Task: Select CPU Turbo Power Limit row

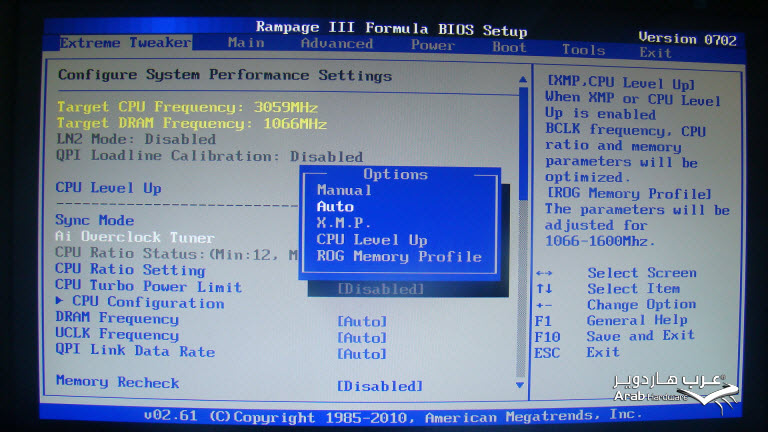Action: coord(148,286)
